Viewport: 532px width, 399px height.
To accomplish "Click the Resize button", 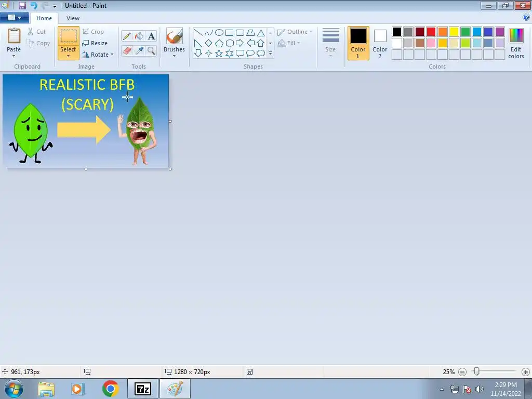I will pyautogui.click(x=95, y=43).
